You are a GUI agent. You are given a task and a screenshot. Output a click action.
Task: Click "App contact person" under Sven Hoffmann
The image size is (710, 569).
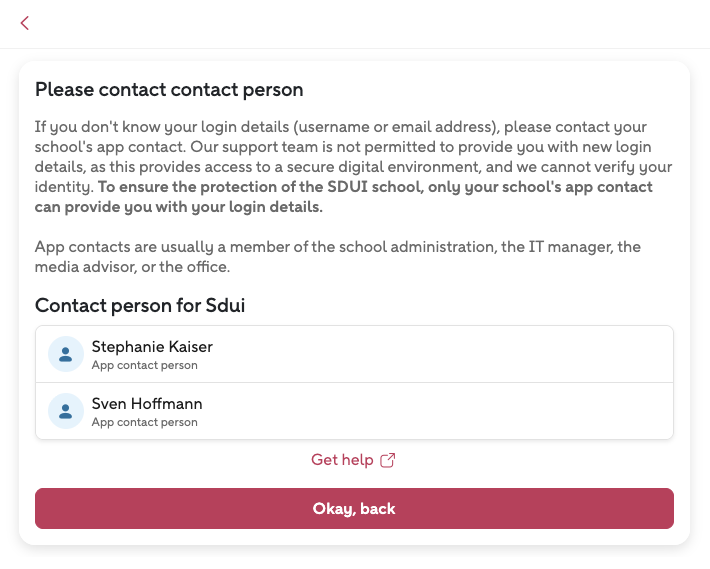pyautogui.click(x=144, y=423)
